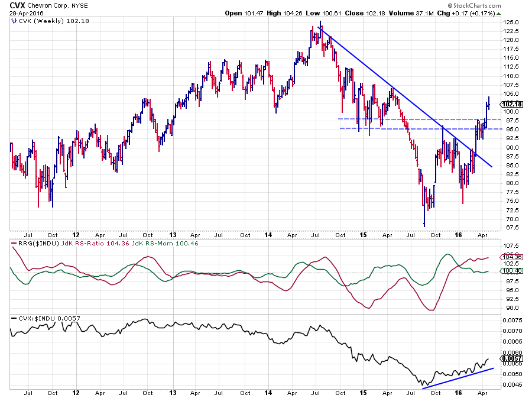Click the 104.36 RS-Ratio axis tag
This screenshot has height=398, width=532.
tap(512, 257)
